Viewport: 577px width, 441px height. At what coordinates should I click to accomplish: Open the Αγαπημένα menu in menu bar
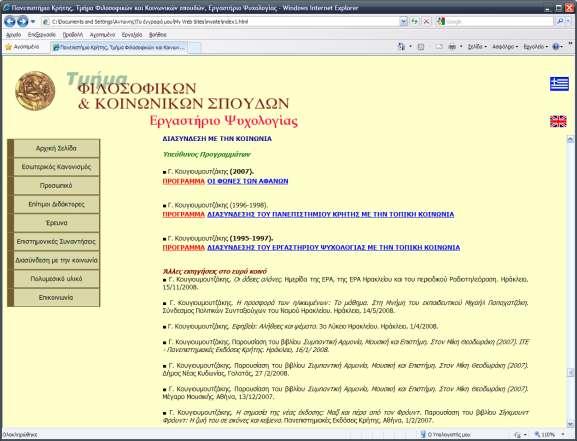[x=102, y=35]
